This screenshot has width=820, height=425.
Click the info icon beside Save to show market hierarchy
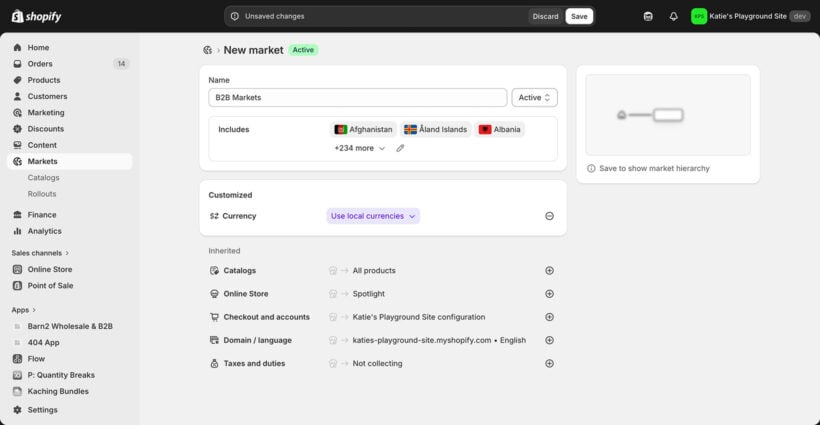point(591,168)
